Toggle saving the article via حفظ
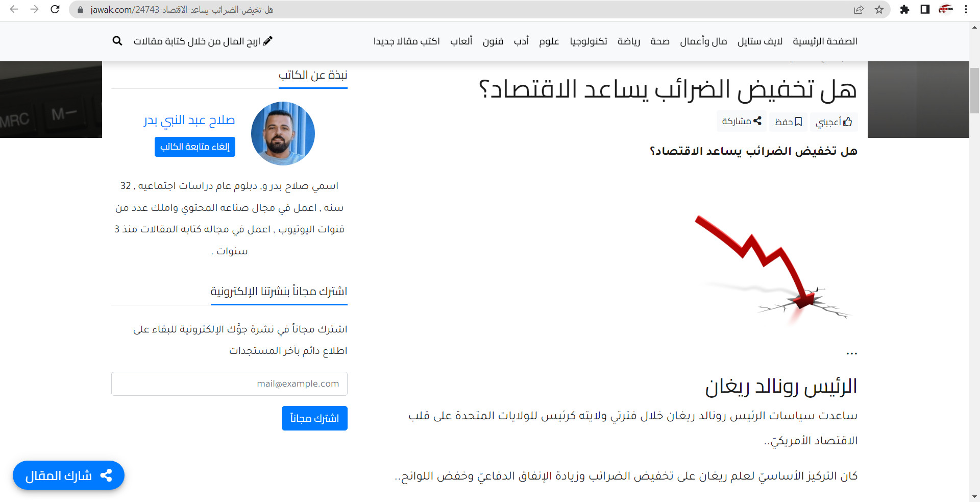Image resolution: width=980 pixels, height=502 pixels. pos(788,122)
